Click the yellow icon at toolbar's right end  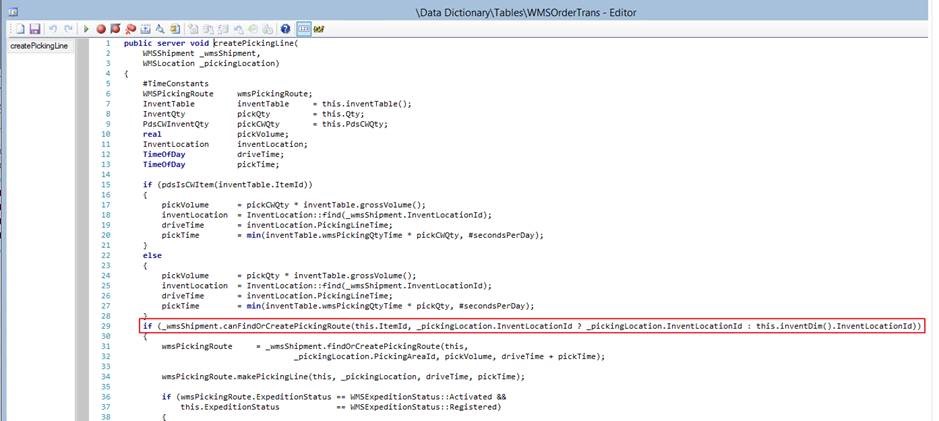click(318, 30)
